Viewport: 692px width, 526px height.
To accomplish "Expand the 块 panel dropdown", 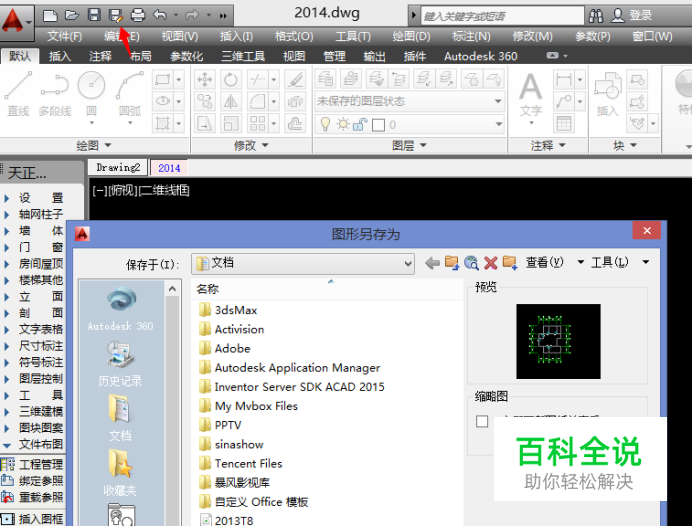I will pyautogui.click(x=625, y=145).
